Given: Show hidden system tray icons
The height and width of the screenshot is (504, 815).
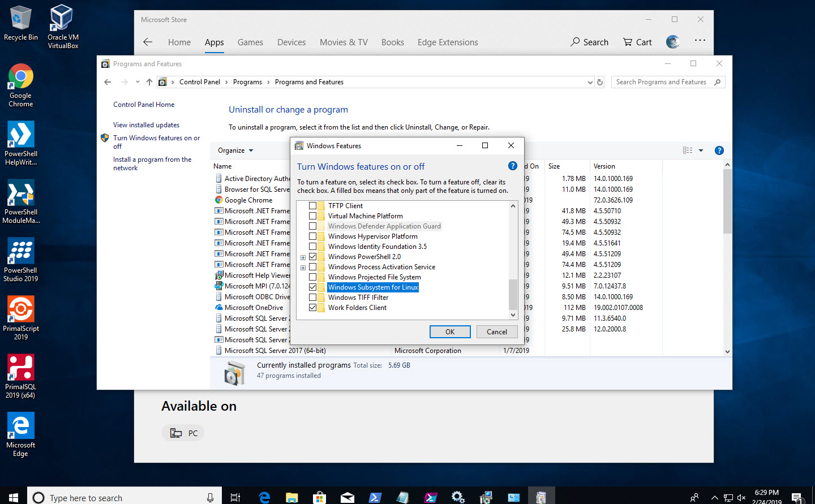Looking at the screenshot, I should coord(714,498).
